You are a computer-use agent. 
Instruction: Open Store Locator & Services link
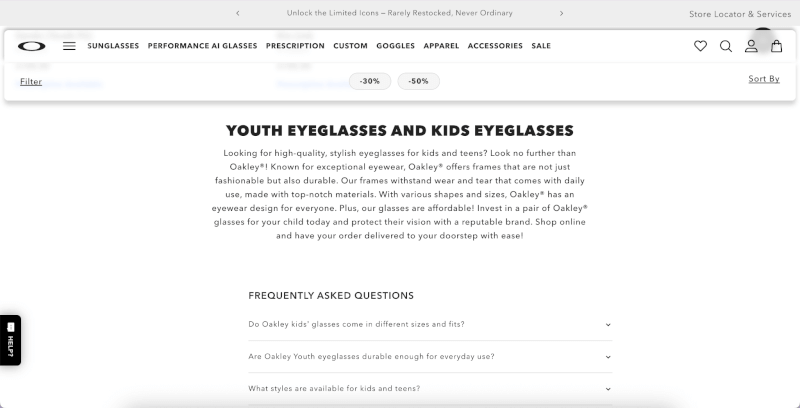coord(739,14)
